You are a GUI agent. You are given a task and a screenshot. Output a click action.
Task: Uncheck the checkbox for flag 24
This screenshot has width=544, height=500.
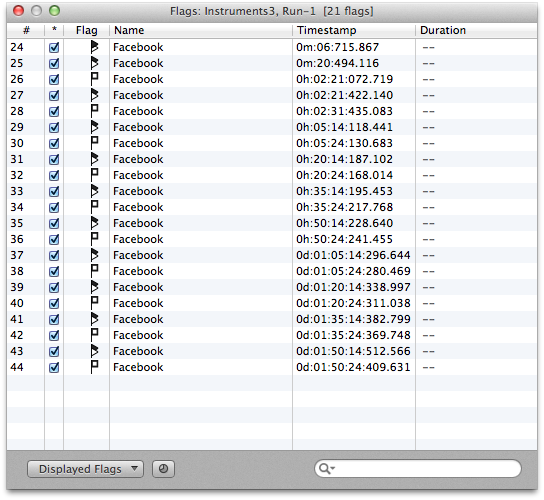[x=54, y=47]
